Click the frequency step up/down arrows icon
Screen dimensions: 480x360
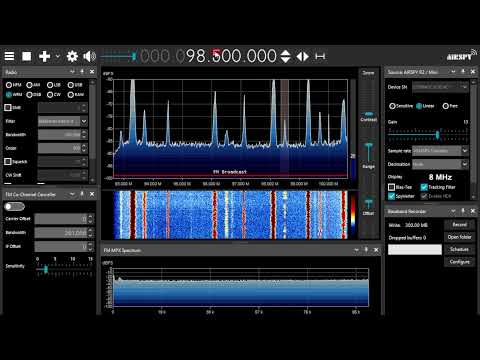pos(285,56)
